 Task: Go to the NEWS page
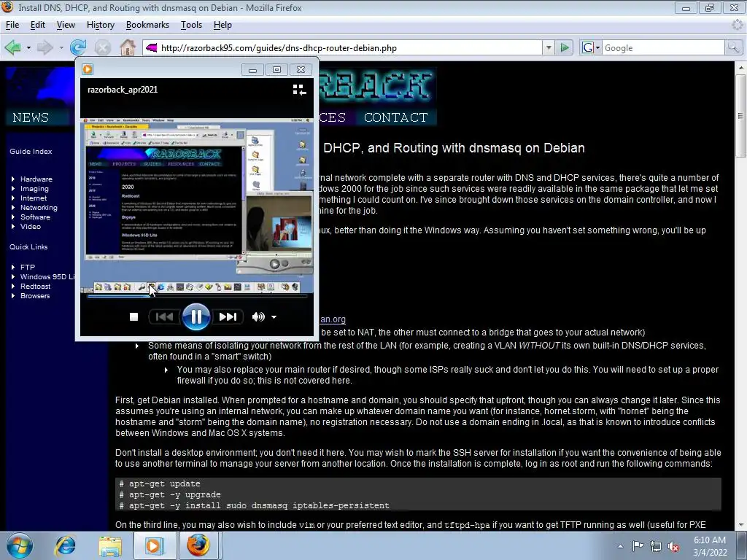click(x=31, y=117)
